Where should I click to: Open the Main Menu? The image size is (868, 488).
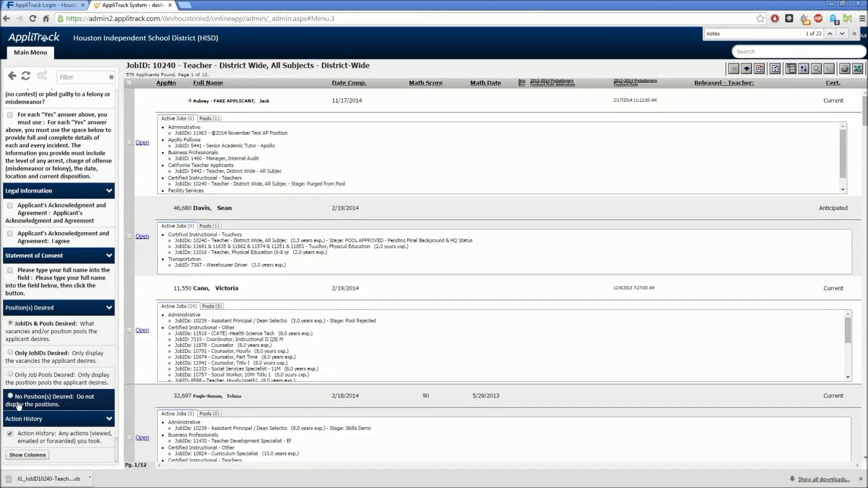(x=29, y=52)
